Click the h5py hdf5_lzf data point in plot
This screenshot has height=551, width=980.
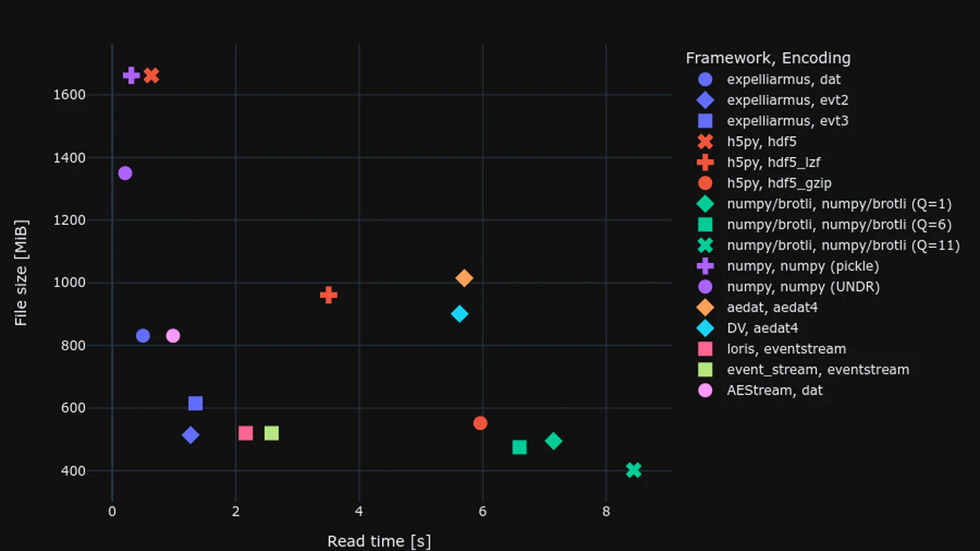pyautogui.click(x=328, y=295)
